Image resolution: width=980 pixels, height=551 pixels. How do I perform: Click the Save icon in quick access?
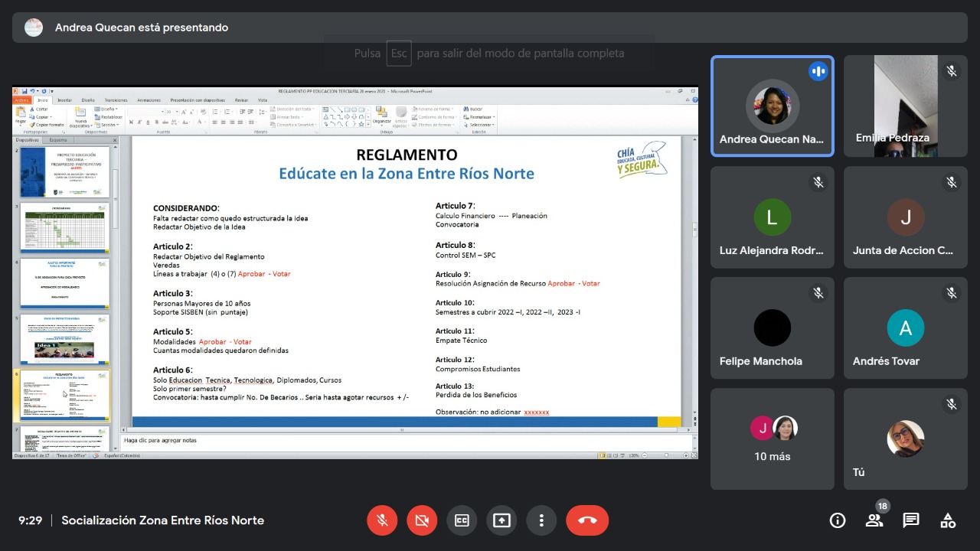point(24,91)
